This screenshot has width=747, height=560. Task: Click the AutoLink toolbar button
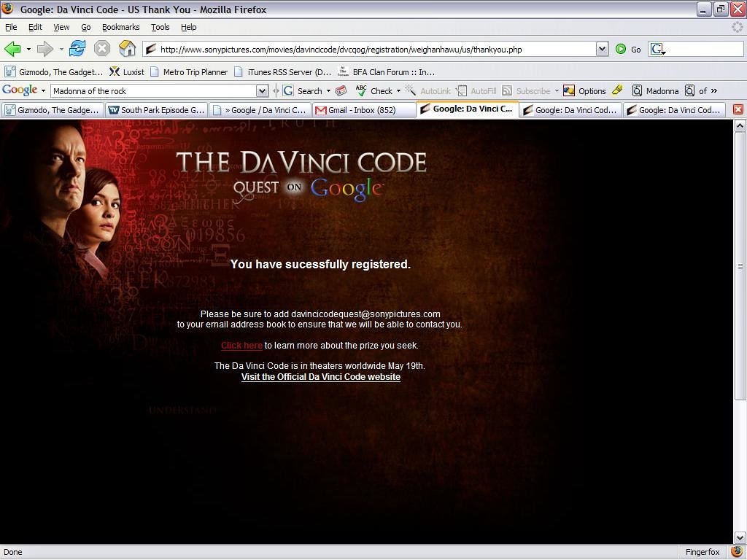click(x=427, y=91)
